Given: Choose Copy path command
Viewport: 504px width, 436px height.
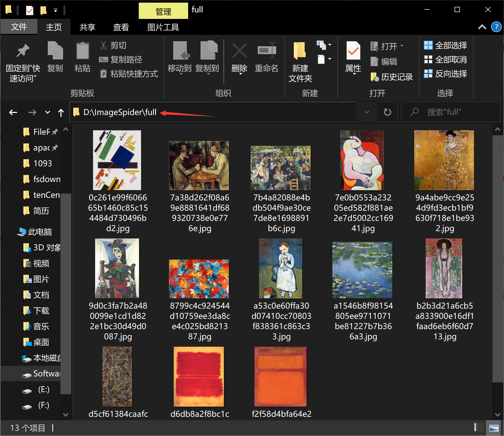Looking at the screenshot, I should tap(121, 60).
